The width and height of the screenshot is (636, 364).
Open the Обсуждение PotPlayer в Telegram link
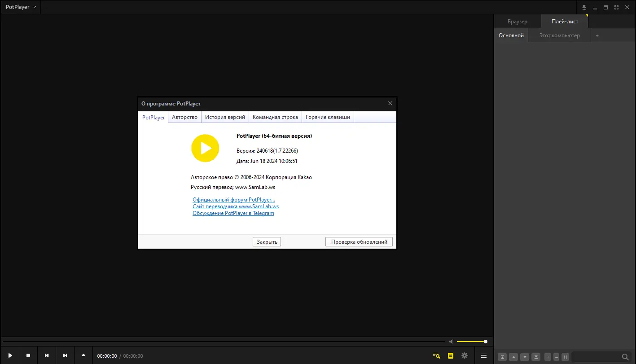233,213
